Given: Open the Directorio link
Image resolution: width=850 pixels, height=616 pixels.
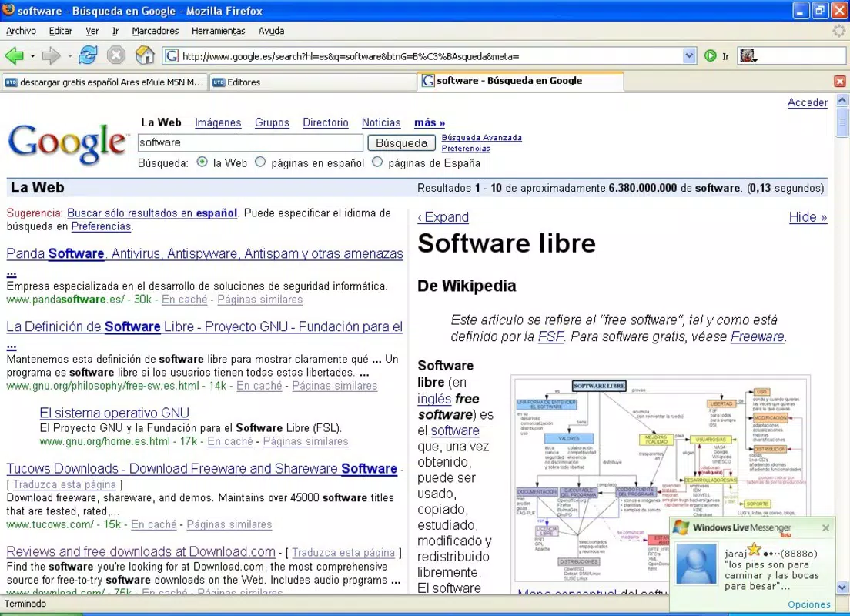Looking at the screenshot, I should coord(325,122).
